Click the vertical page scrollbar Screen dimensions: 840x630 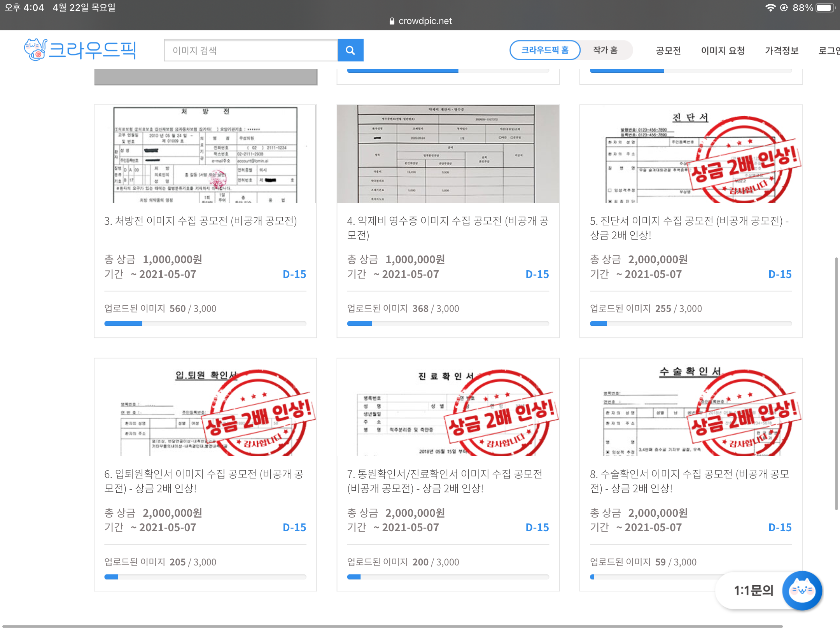tap(836, 383)
